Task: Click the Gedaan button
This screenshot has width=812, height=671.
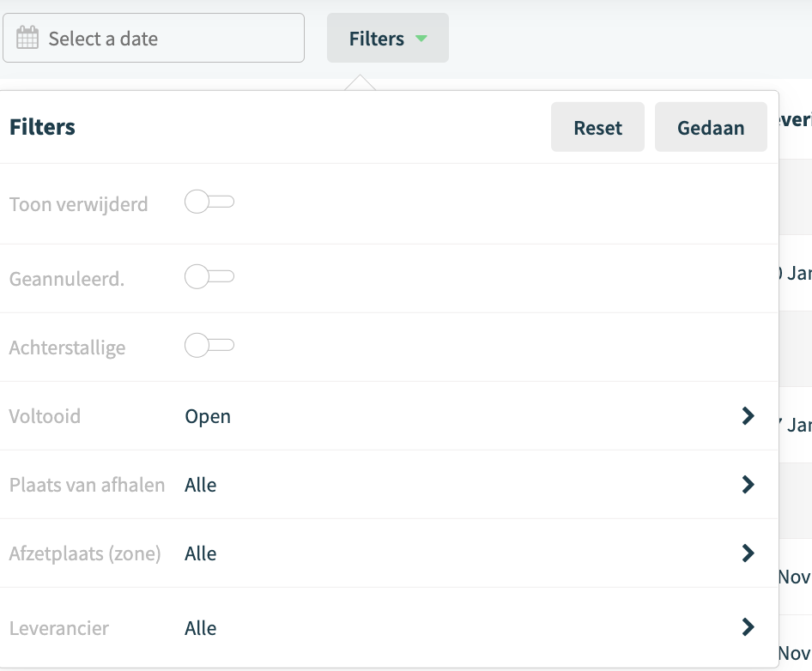Action: (711, 127)
